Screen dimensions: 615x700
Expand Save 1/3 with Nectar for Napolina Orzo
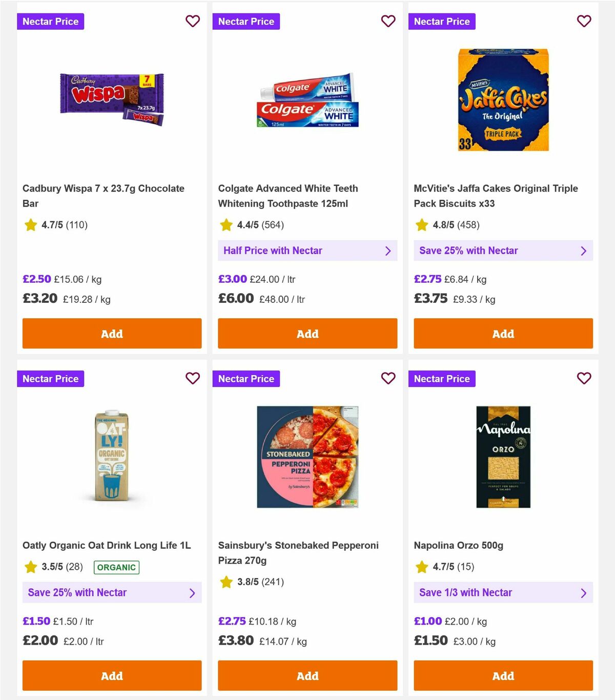pyautogui.click(x=503, y=592)
